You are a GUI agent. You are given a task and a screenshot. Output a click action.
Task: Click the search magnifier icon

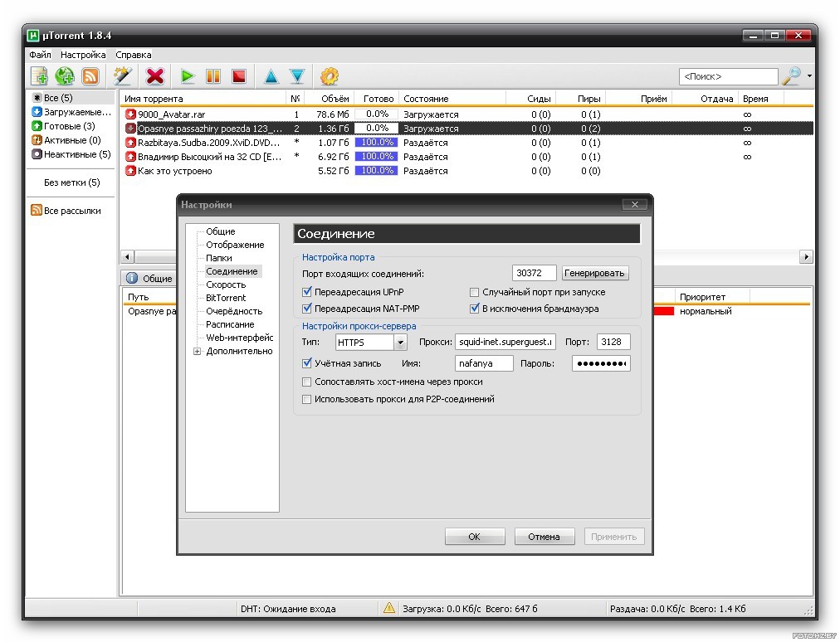tap(792, 76)
